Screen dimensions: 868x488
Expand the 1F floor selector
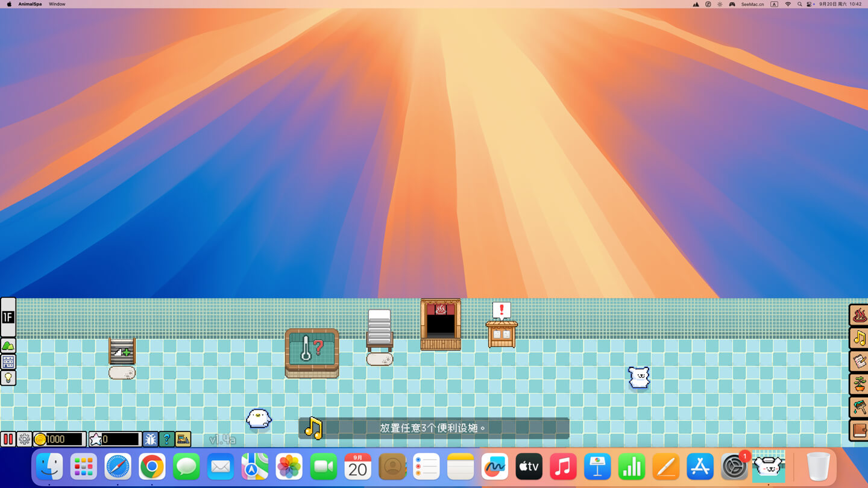click(x=8, y=317)
